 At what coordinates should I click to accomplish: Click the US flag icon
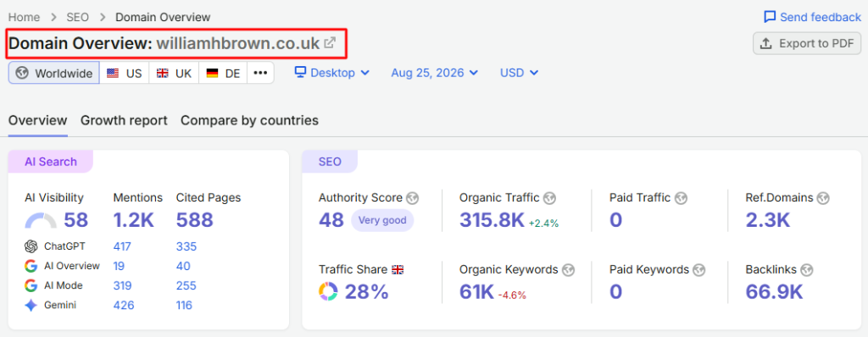[x=113, y=73]
